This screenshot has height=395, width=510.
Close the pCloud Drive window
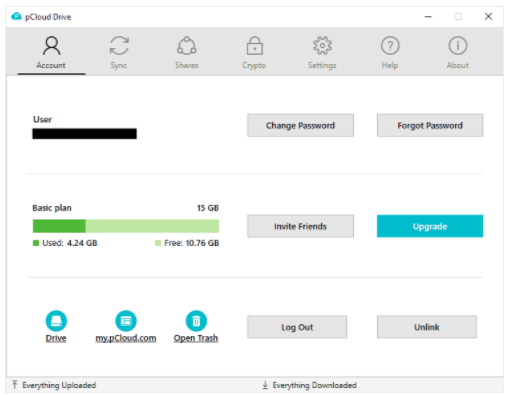pos(488,16)
